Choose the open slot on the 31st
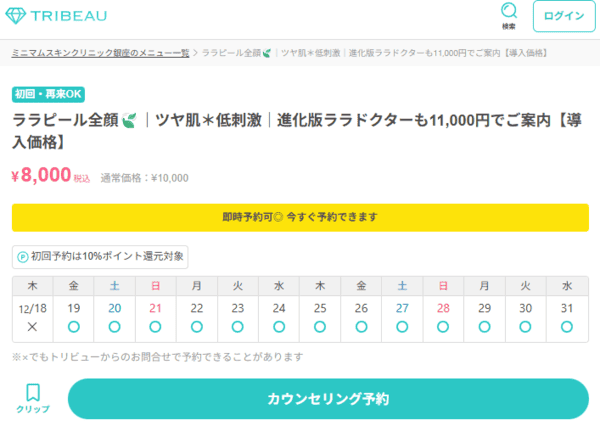The width and height of the screenshot is (600, 426). (567, 327)
